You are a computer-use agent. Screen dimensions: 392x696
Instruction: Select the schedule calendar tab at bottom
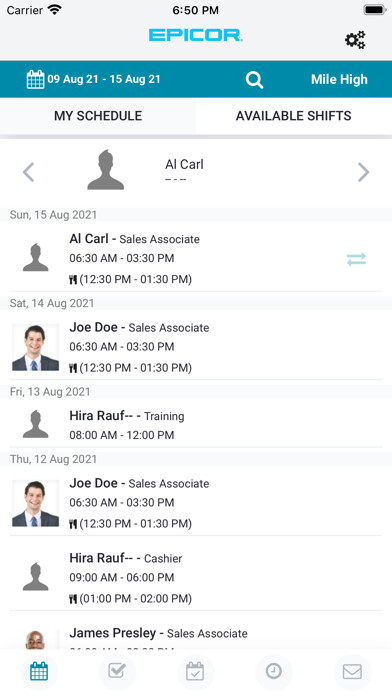click(x=39, y=672)
